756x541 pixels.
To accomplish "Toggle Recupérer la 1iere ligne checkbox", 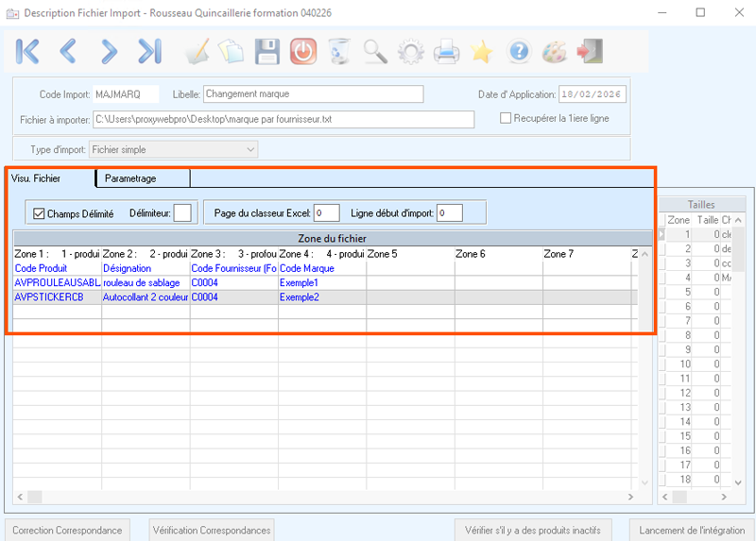I will click(x=506, y=118).
